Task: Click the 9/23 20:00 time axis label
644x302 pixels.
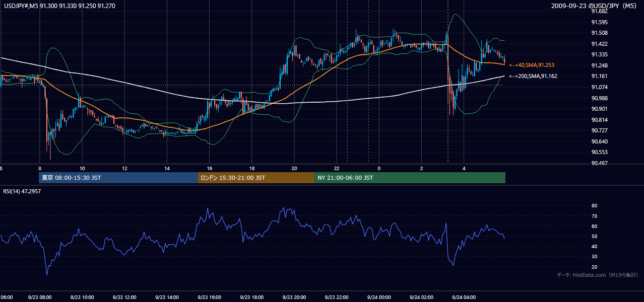Action: (294, 297)
